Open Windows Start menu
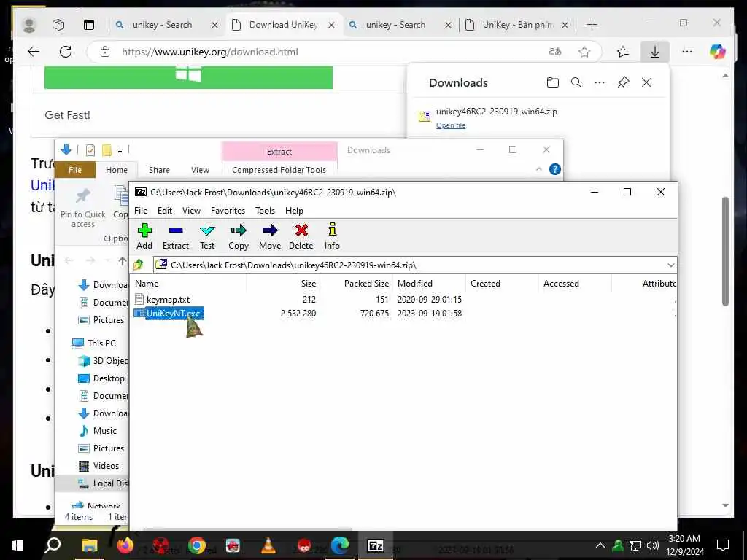The width and height of the screenshot is (747, 560). [18, 545]
